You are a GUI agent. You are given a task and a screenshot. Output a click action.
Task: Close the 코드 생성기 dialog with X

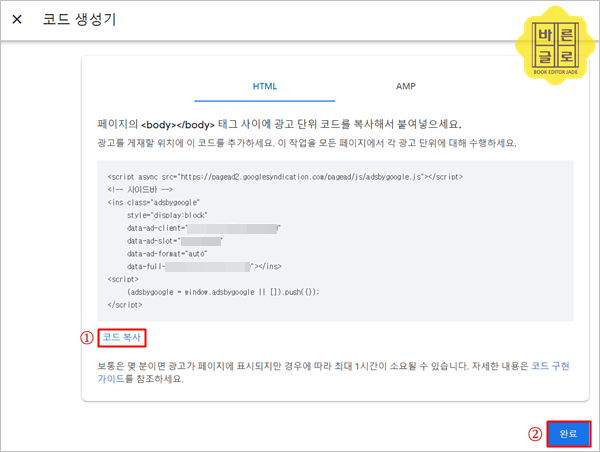(x=17, y=19)
